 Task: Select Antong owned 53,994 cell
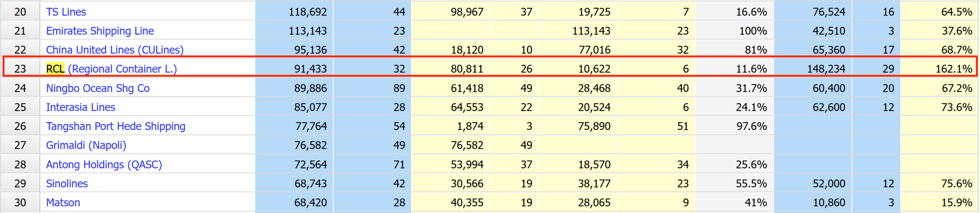point(450,164)
